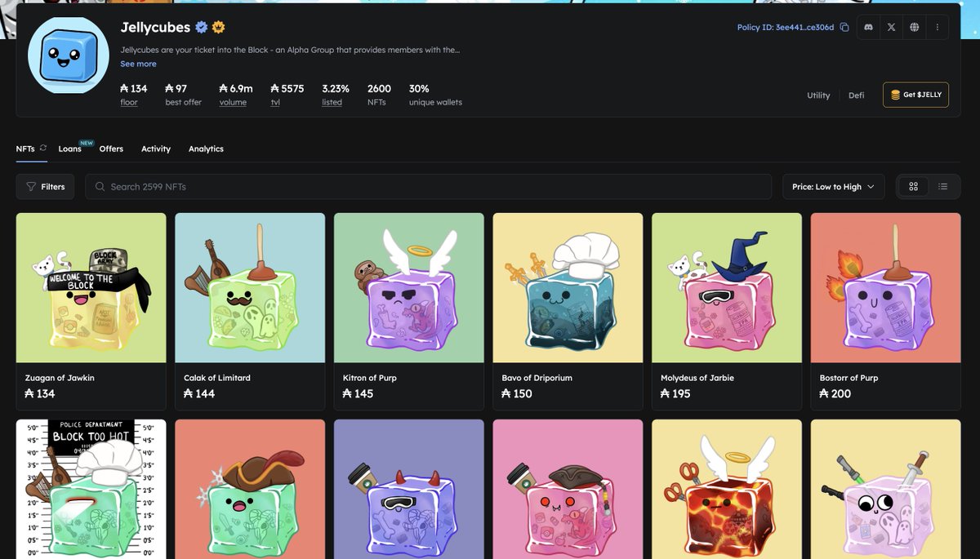Open the Molydeus of Jarbie NFT image
Image resolution: width=980 pixels, height=559 pixels.
[x=726, y=288]
